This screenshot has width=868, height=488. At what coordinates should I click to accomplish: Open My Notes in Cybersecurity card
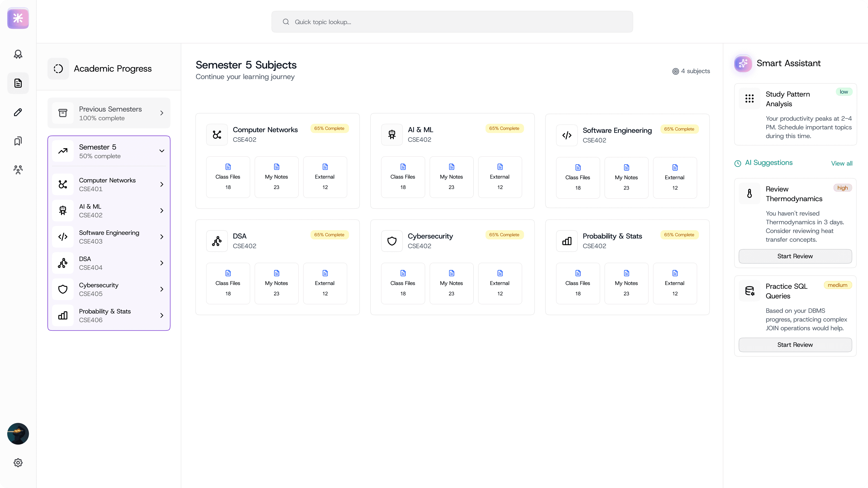click(451, 283)
